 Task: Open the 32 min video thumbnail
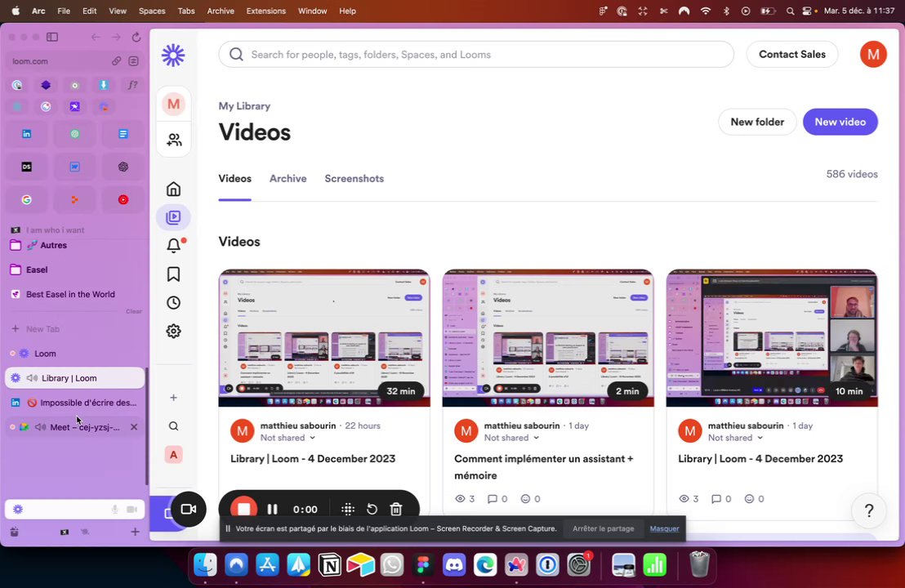[324, 338]
